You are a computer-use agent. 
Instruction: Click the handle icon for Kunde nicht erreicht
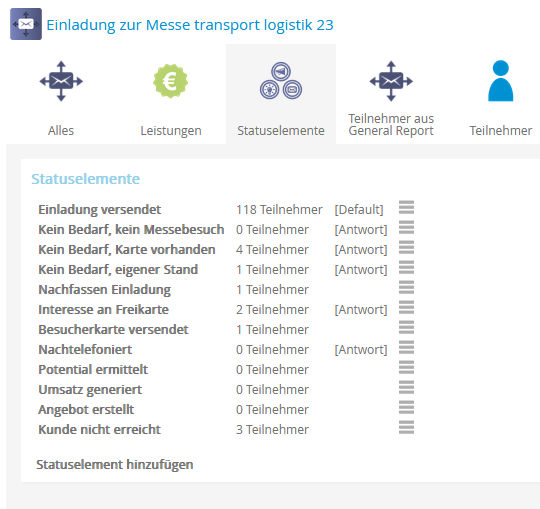coord(406,427)
